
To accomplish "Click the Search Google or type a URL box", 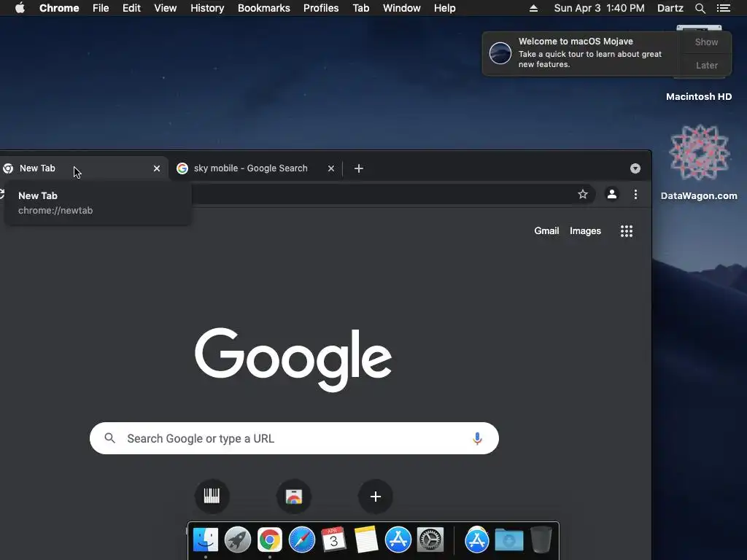I will point(294,438).
